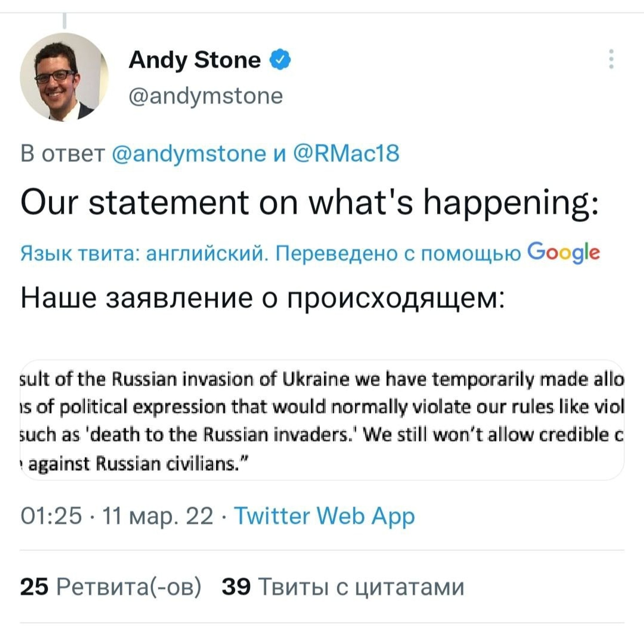Screen dimensions: 644x644
Task: Open the attached statement image
Action: point(322,420)
